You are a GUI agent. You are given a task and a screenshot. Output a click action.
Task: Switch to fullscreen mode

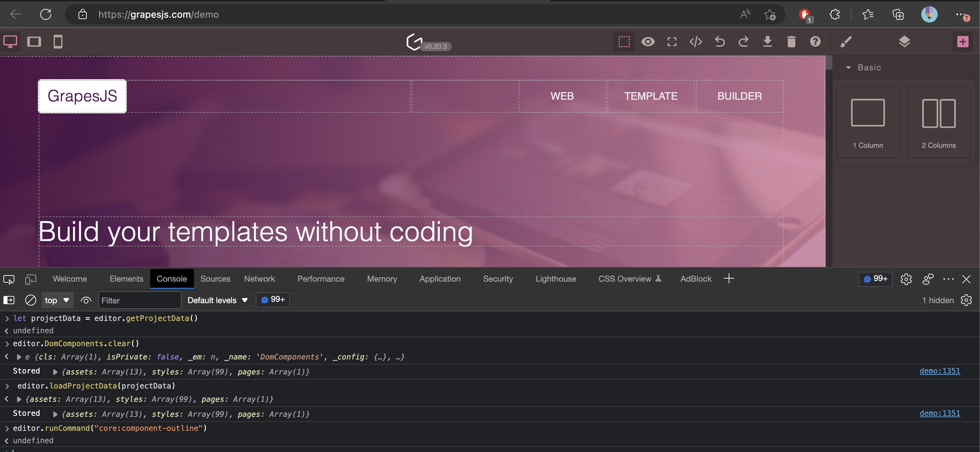672,42
